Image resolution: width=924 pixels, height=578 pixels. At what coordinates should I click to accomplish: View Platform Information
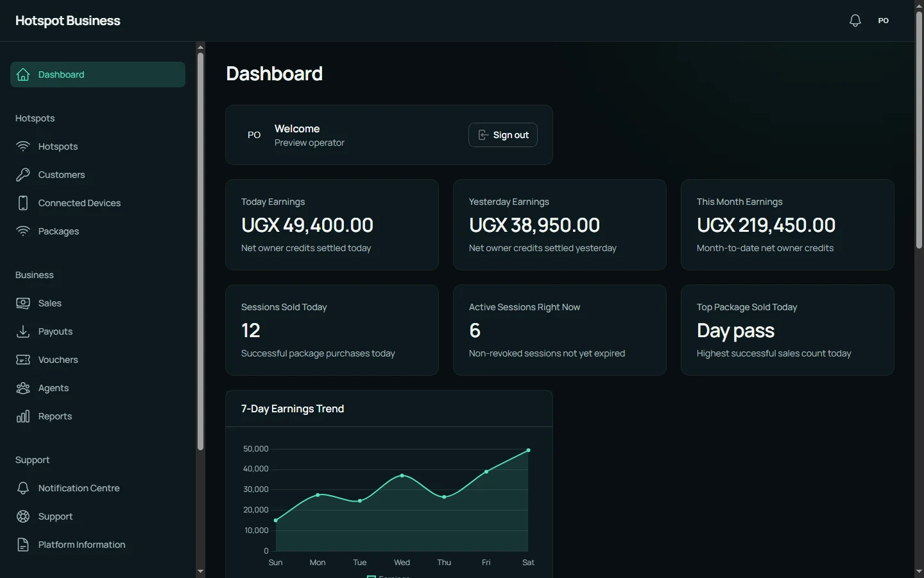(98, 545)
